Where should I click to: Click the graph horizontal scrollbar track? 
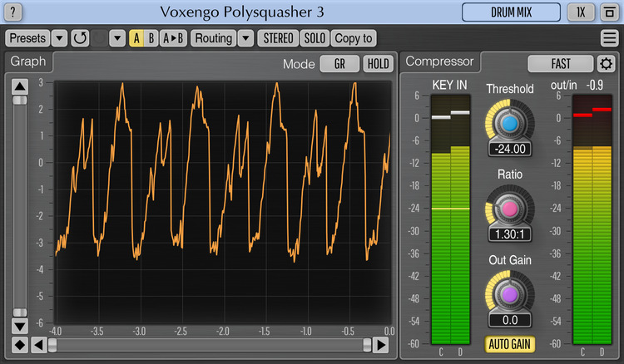210,345
